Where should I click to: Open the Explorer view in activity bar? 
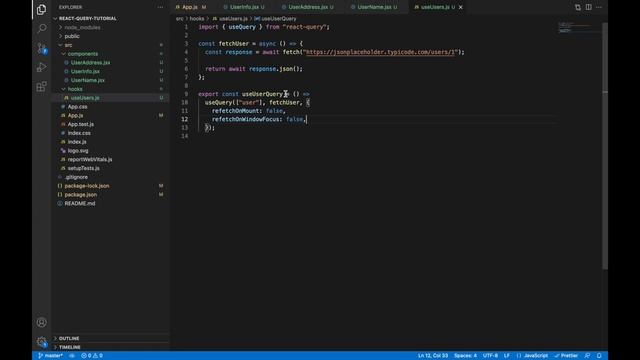[x=41, y=9]
